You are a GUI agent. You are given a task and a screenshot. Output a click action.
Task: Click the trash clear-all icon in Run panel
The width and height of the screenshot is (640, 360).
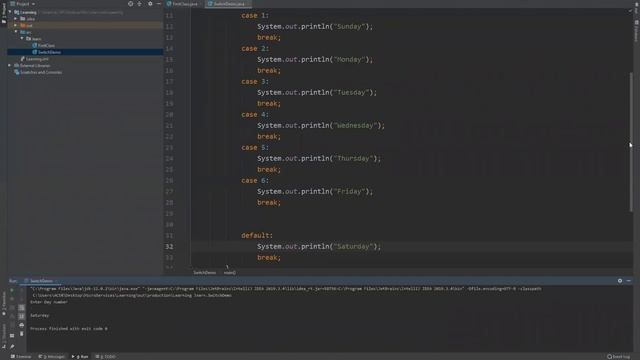coord(22,334)
